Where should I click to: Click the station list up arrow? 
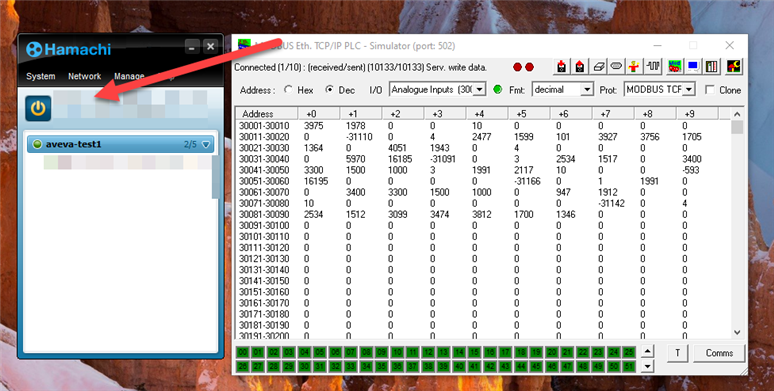click(x=647, y=352)
